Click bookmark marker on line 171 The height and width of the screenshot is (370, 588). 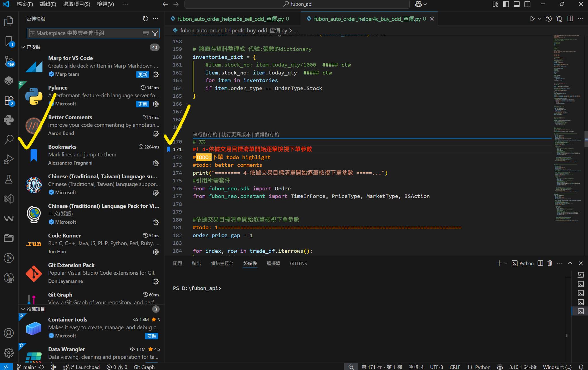[x=169, y=149]
